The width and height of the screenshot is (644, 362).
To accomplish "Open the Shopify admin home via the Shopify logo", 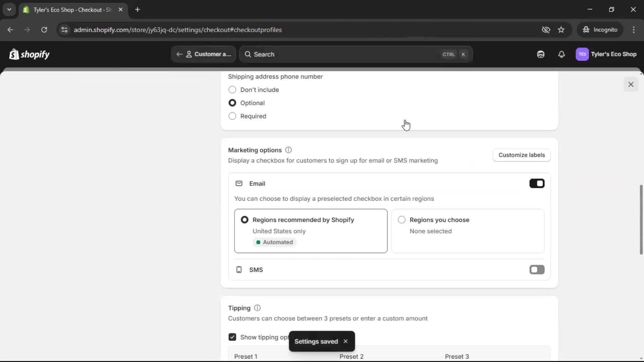I will click(29, 54).
